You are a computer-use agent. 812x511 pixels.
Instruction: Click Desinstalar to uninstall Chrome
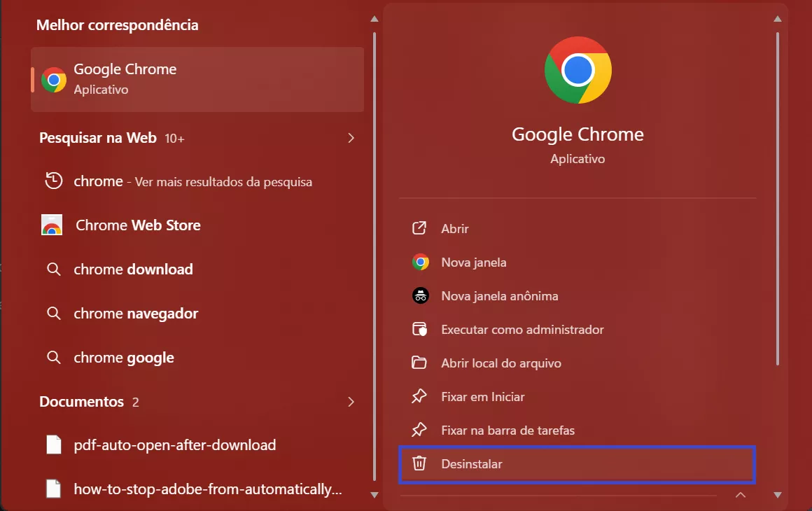click(471, 463)
